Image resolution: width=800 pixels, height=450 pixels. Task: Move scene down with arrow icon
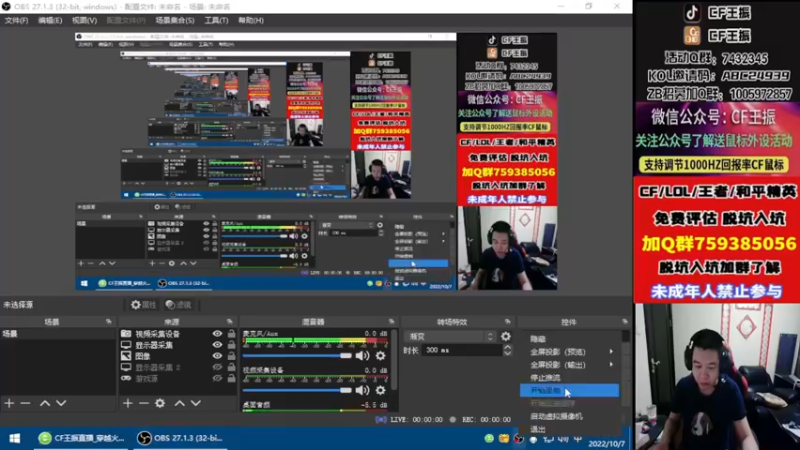tap(61, 403)
